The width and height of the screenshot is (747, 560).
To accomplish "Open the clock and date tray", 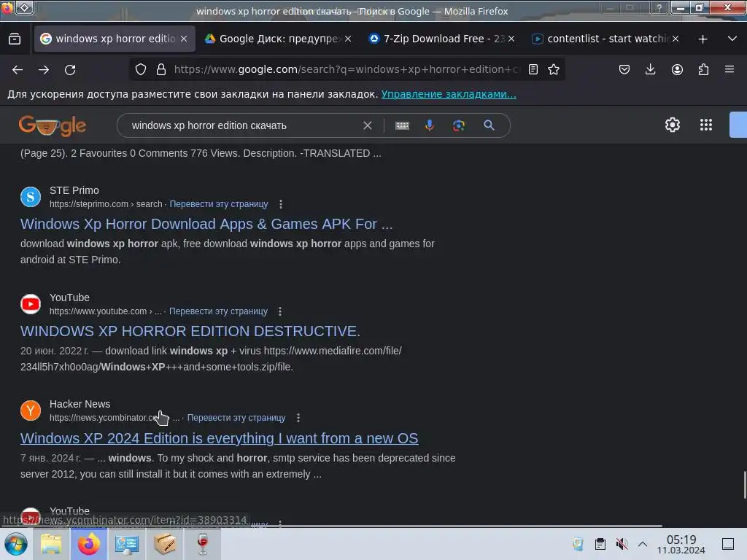I will (x=681, y=544).
